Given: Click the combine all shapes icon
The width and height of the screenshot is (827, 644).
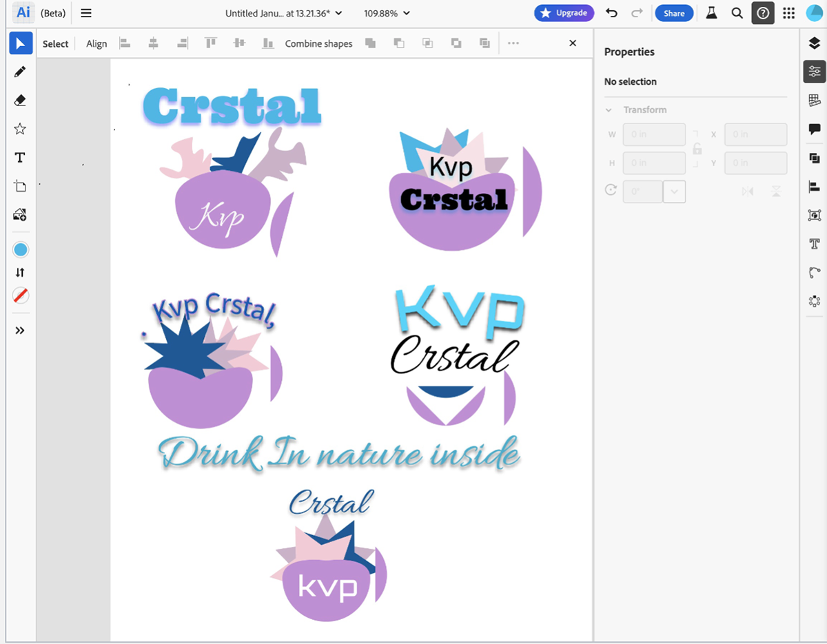Looking at the screenshot, I should 370,43.
